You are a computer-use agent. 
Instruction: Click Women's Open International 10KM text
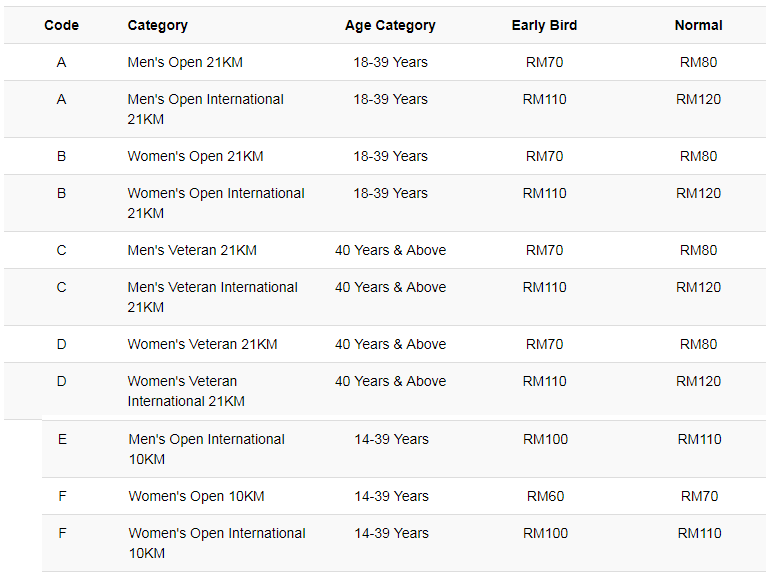[217, 543]
